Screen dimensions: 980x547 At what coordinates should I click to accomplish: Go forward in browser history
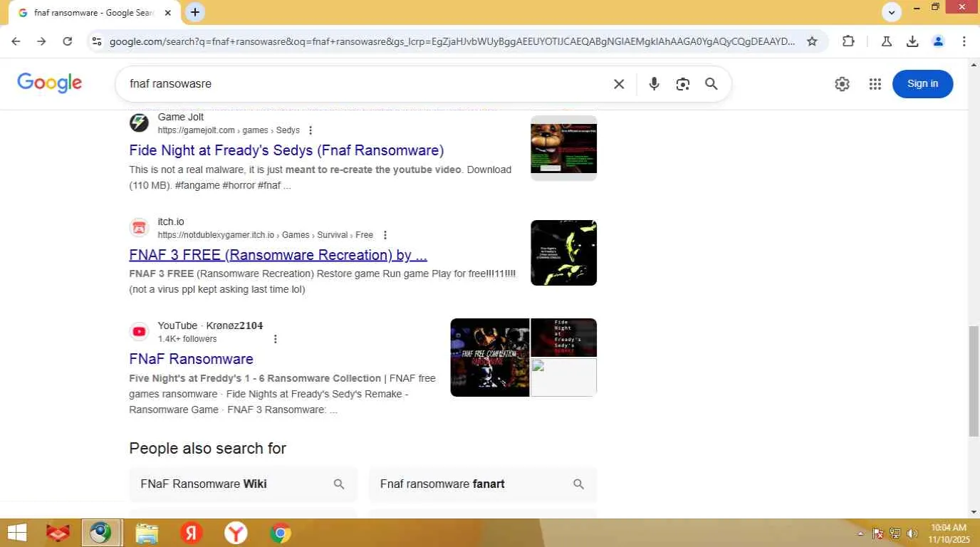[x=41, y=41]
